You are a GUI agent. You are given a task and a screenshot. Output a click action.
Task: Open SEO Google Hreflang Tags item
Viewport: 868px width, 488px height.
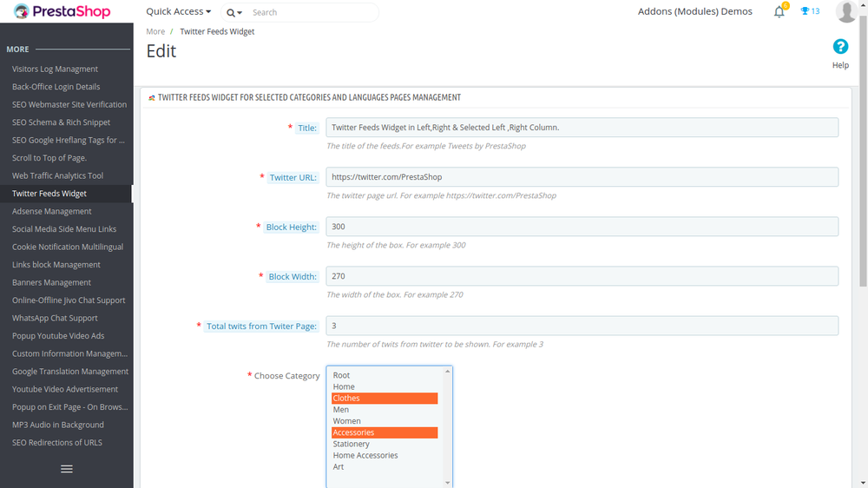click(67, 140)
